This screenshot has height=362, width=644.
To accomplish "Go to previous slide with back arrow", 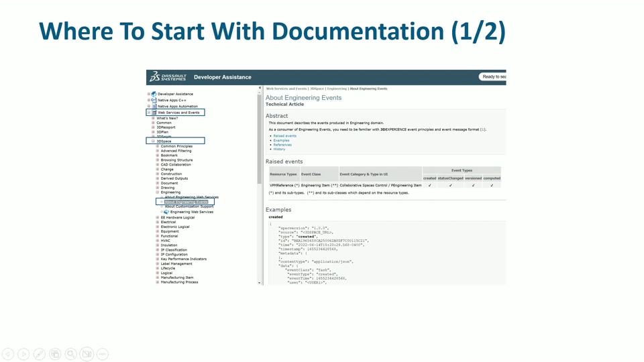I will (x=8, y=354).
